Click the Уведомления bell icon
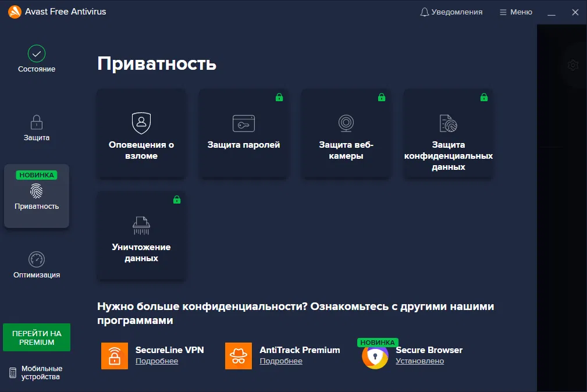 pos(424,12)
